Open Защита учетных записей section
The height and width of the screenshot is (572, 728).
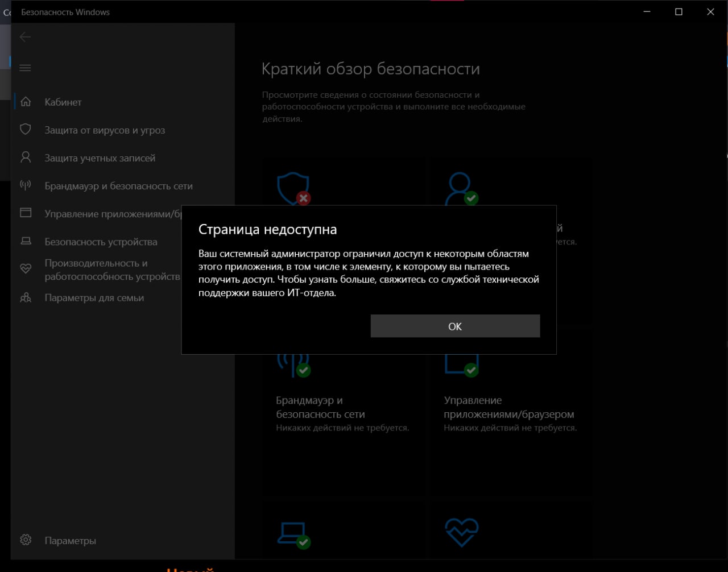coord(100,158)
